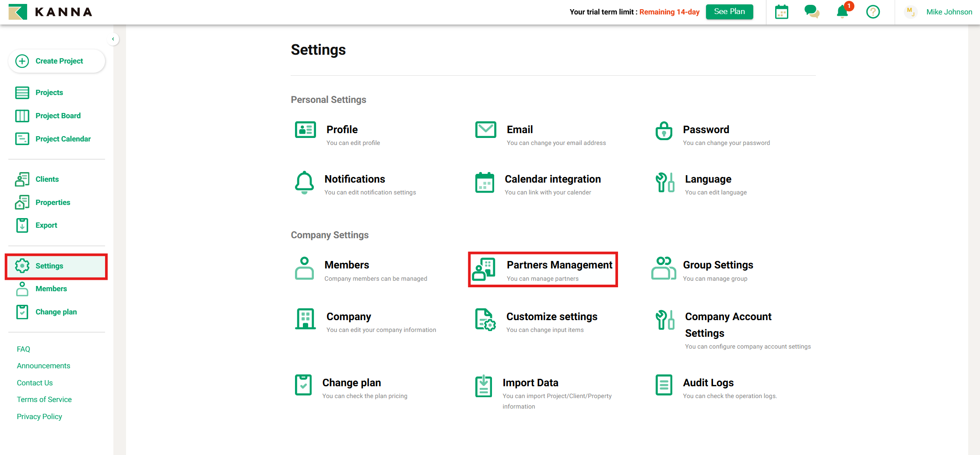Go to Clients in sidebar
This screenshot has height=455, width=980.
pos(47,179)
